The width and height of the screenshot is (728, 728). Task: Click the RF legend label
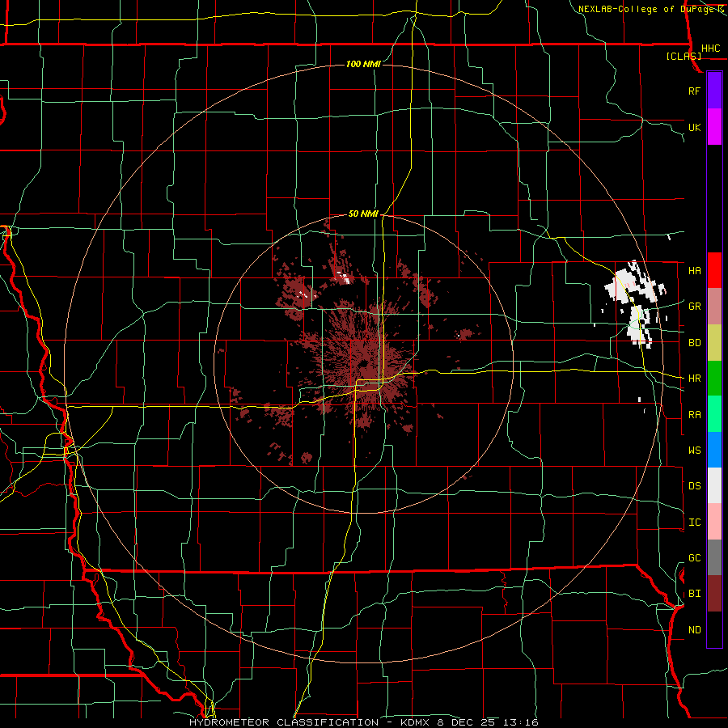tap(695, 91)
